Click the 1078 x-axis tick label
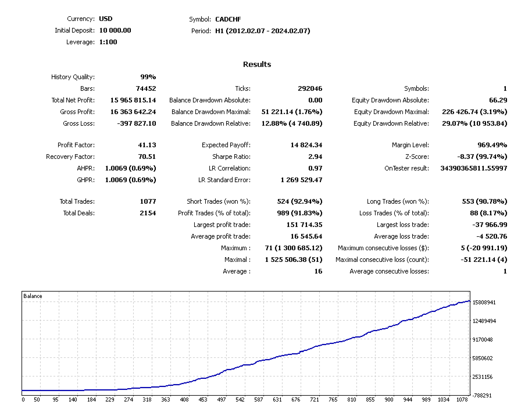The width and height of the screenshot is (532, 419). (x=462, y=400)
